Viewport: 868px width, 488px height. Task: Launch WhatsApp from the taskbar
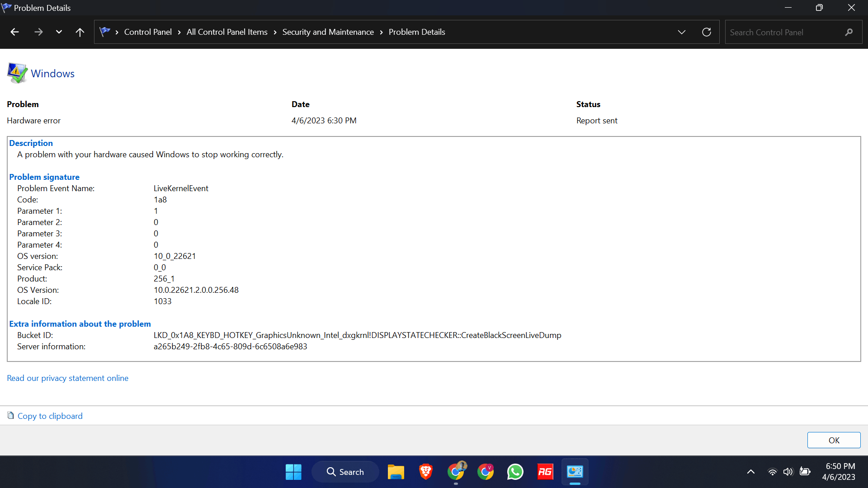click(515, 471)
